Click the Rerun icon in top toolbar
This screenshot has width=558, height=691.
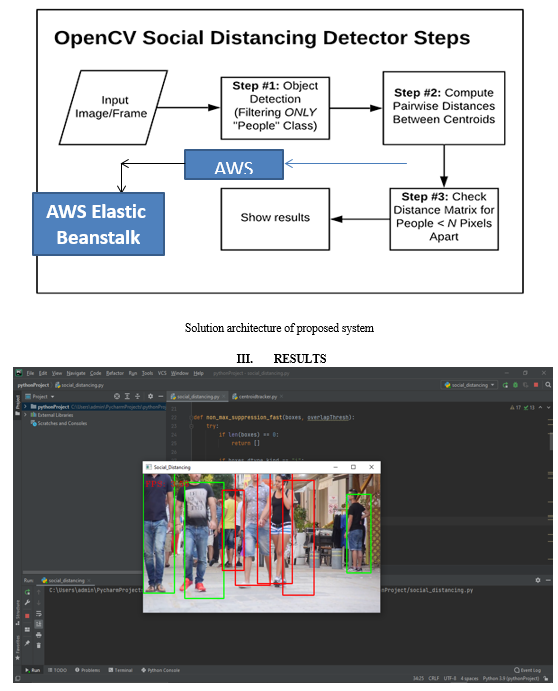pos(505,385)
